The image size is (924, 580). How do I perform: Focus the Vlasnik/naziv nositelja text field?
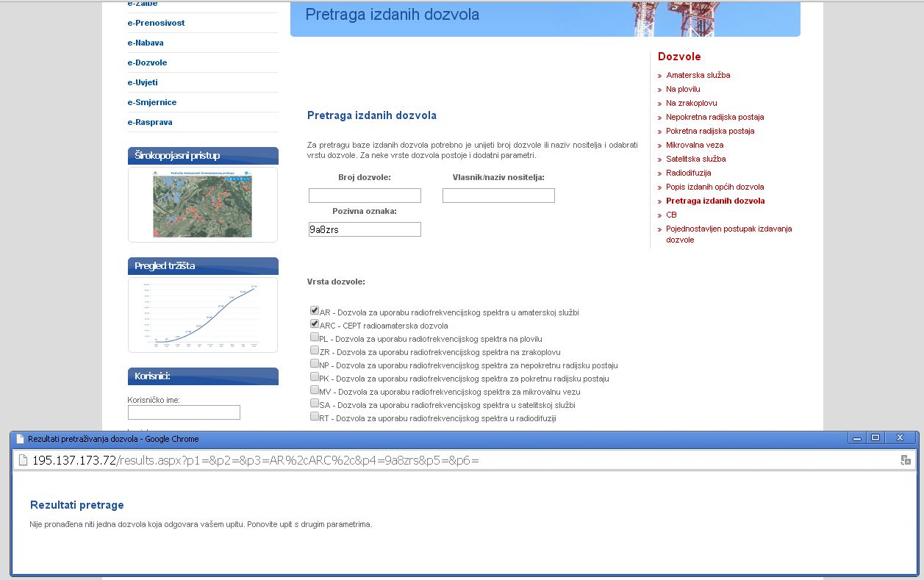click(498, 196)
